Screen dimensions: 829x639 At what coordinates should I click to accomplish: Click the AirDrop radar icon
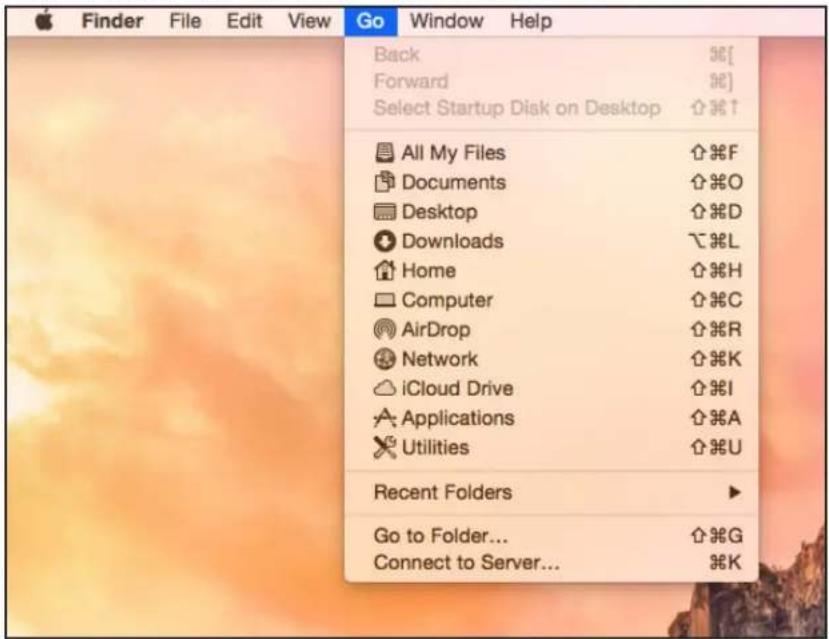pos(384,330)
